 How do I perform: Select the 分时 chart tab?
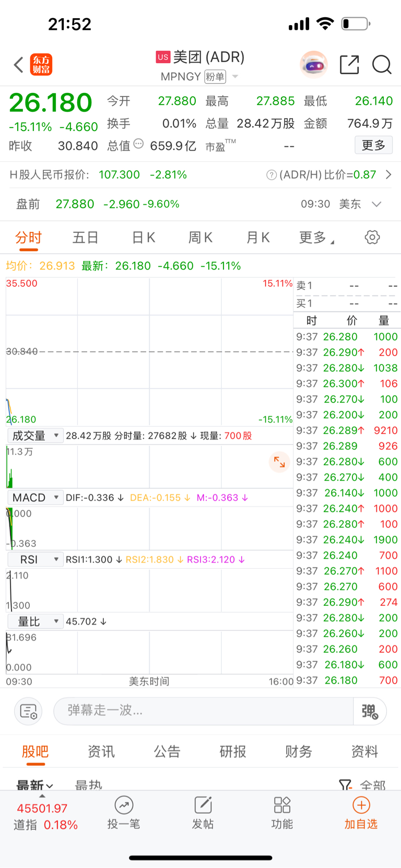tap(29, 238)
